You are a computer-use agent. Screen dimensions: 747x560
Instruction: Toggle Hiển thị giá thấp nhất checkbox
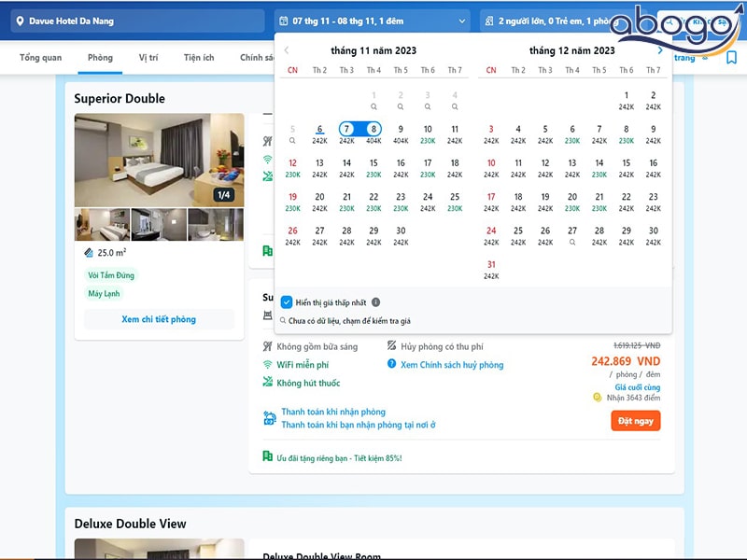[287, 302]
